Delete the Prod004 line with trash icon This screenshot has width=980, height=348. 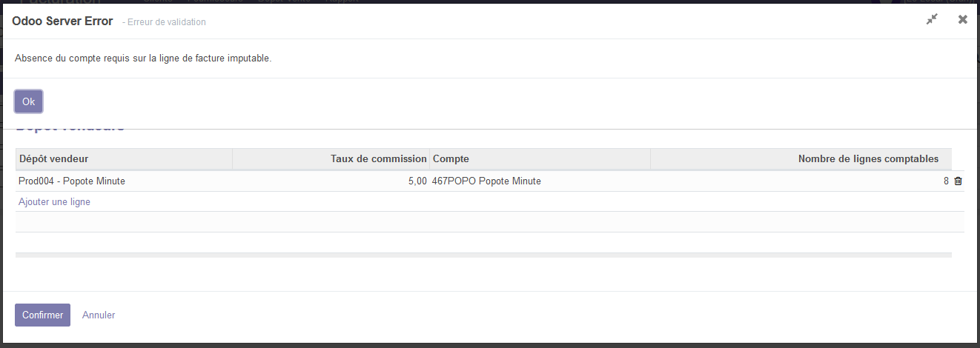(x=958, y=181)
